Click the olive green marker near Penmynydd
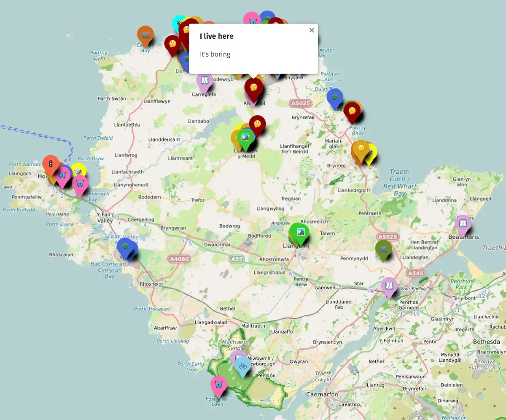 point(383,249)
